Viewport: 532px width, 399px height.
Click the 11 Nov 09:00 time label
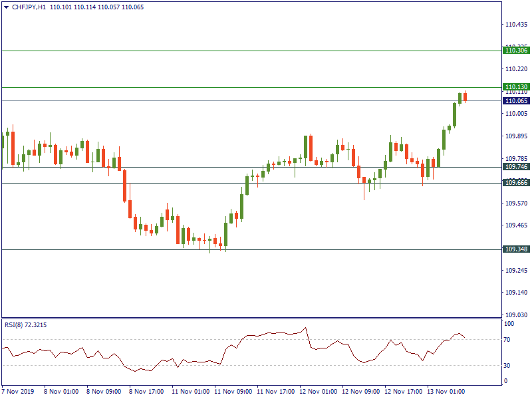point(231,392)
